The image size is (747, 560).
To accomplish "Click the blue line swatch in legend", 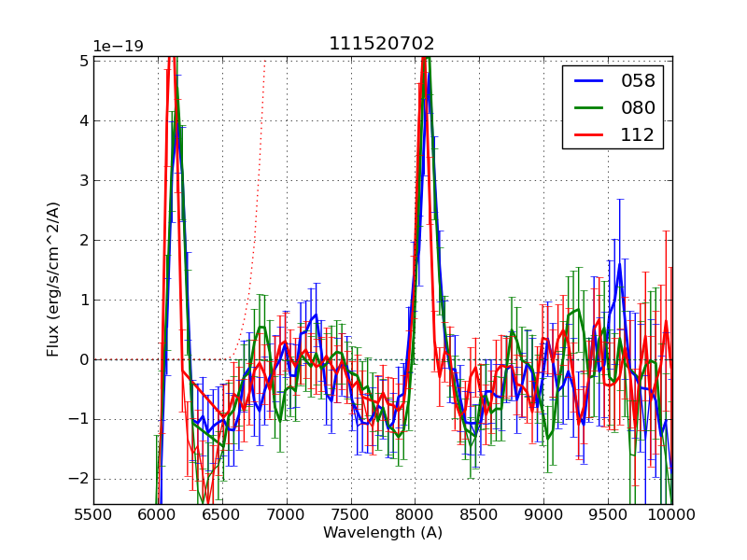I will pyautogui.click(x=589, y=81).
